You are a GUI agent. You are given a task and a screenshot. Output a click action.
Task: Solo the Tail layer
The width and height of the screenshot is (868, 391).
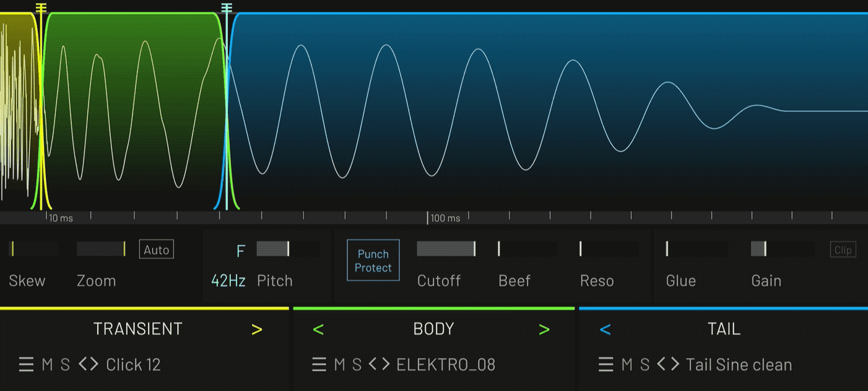pos(644,364)
